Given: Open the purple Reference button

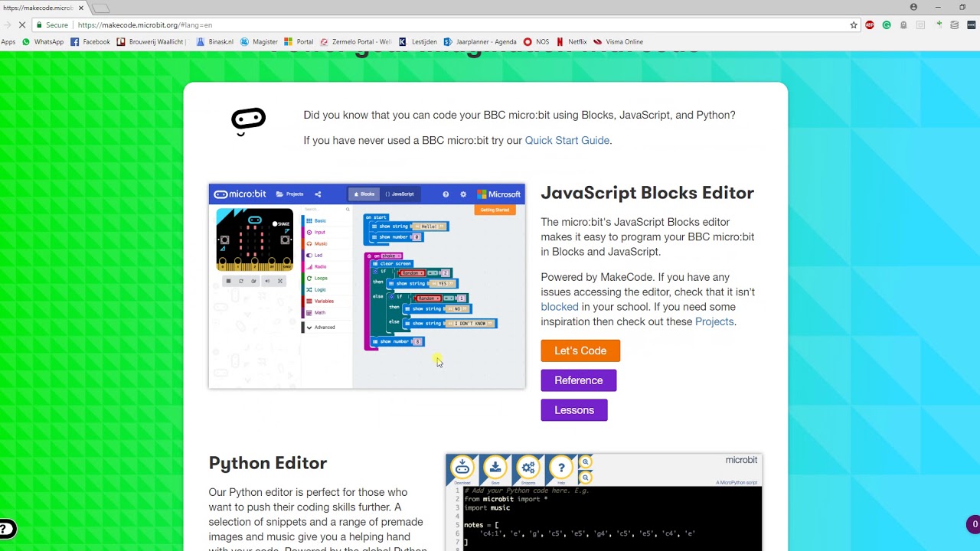Looking at the screenshot, I should (579, 380).
